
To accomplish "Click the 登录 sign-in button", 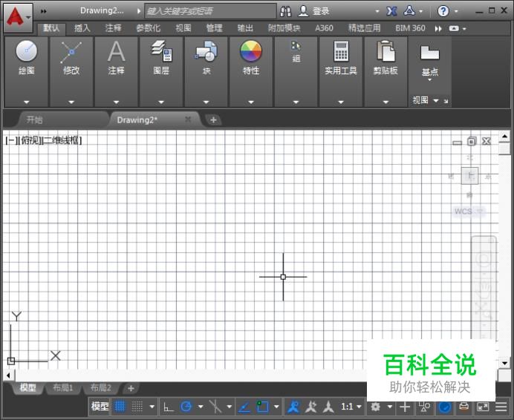I will click(314, 11).
